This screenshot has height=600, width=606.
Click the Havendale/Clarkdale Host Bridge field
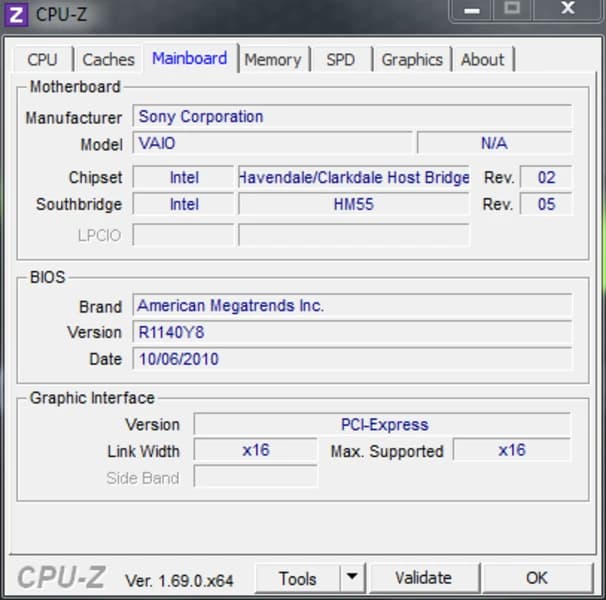[x=354, y=177]
